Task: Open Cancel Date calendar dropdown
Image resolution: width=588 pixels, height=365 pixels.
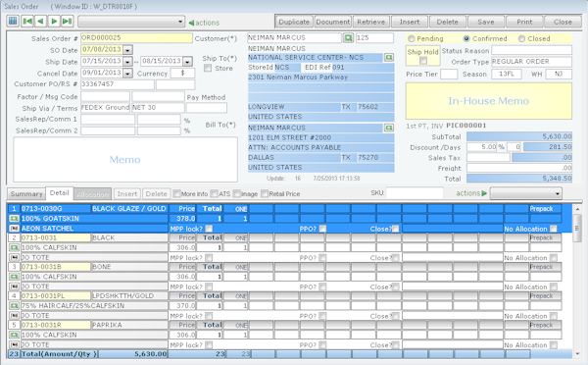Action: [x=127, y=74]
